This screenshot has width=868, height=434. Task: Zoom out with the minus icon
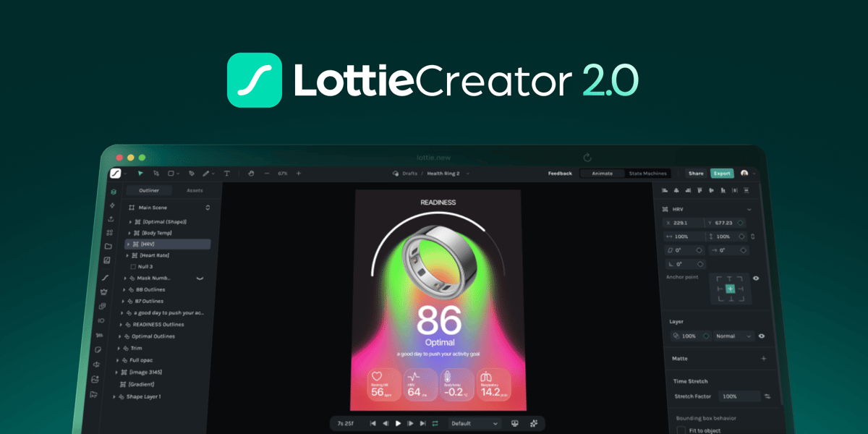pos(266,174)
